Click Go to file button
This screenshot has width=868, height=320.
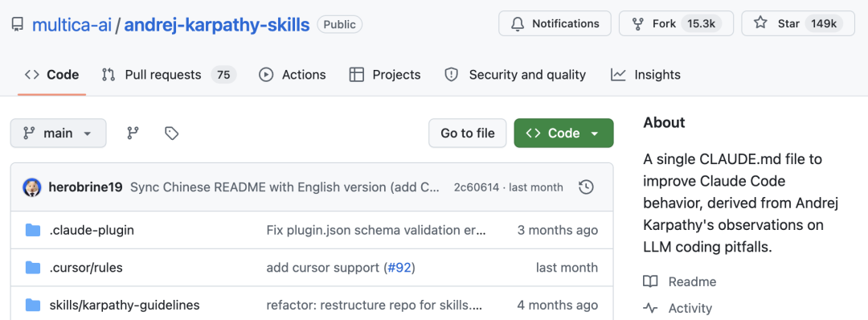tap(467, 133)
